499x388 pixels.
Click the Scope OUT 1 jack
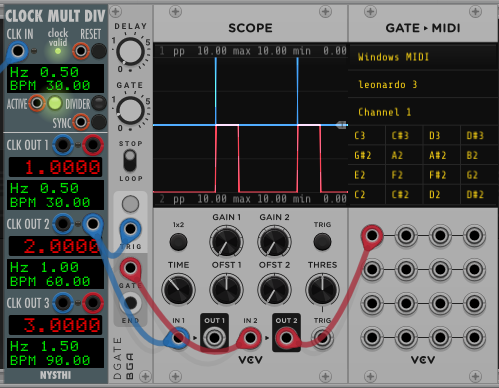(x=214, y=338)
